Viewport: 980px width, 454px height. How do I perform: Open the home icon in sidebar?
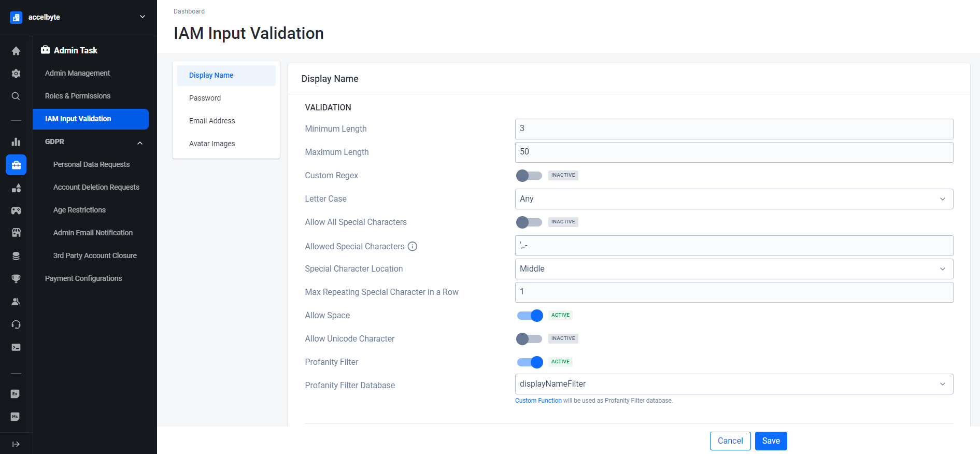pos(16,51)
